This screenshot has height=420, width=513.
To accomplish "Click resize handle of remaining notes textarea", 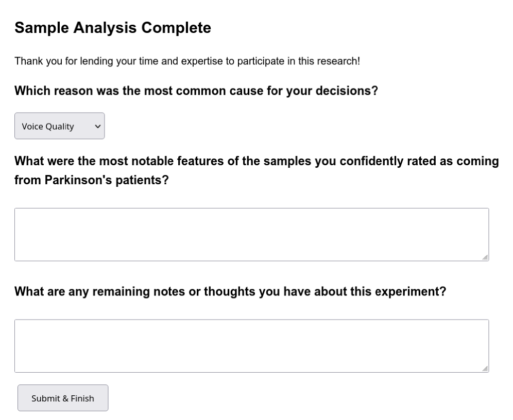I will point(485,369).
